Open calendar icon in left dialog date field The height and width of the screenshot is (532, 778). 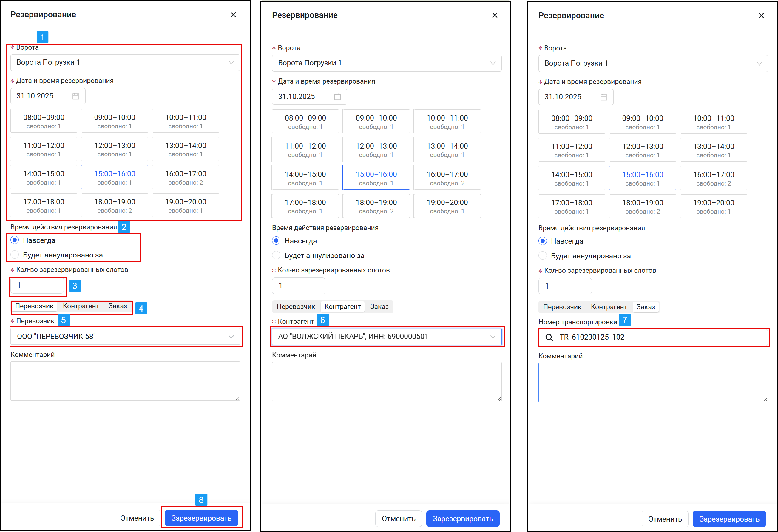[x=76, y=96]
